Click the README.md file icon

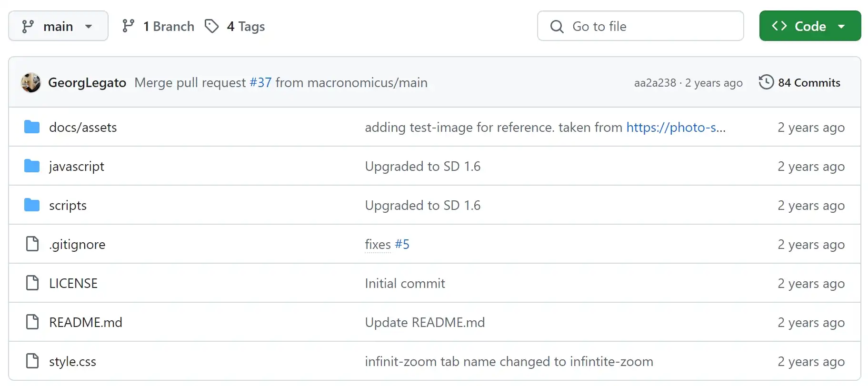32,322
